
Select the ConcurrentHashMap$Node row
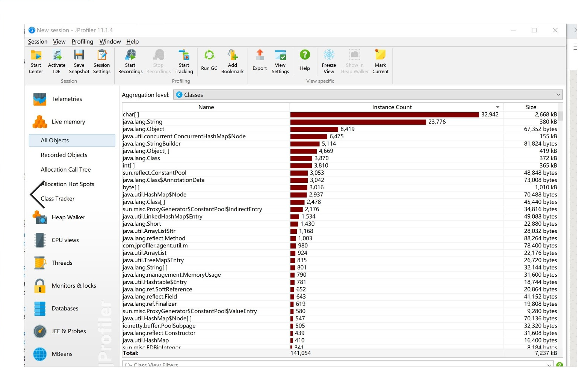pos(340,136)
